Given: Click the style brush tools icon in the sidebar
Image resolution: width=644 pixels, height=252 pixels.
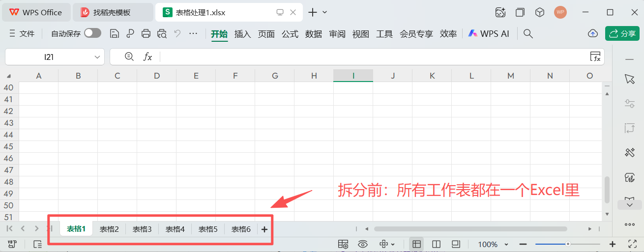Looking at the screenshot, I should pos(629,152).
